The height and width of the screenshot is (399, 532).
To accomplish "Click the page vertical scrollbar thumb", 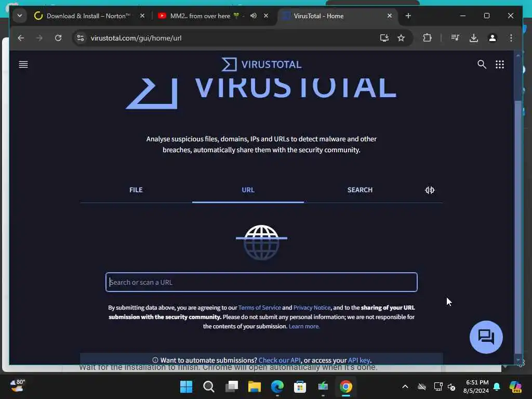I will [518, 227].
